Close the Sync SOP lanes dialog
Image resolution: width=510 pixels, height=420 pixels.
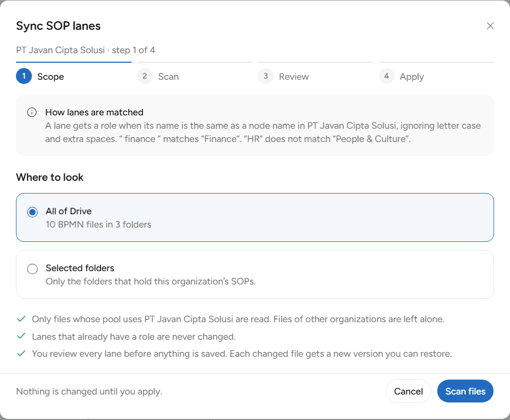point(490,26)
